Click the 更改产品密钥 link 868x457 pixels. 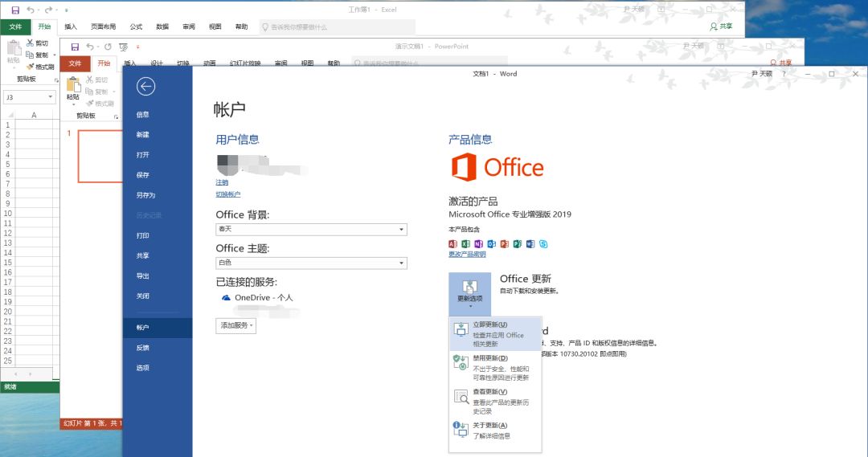[x=467, y=255]
